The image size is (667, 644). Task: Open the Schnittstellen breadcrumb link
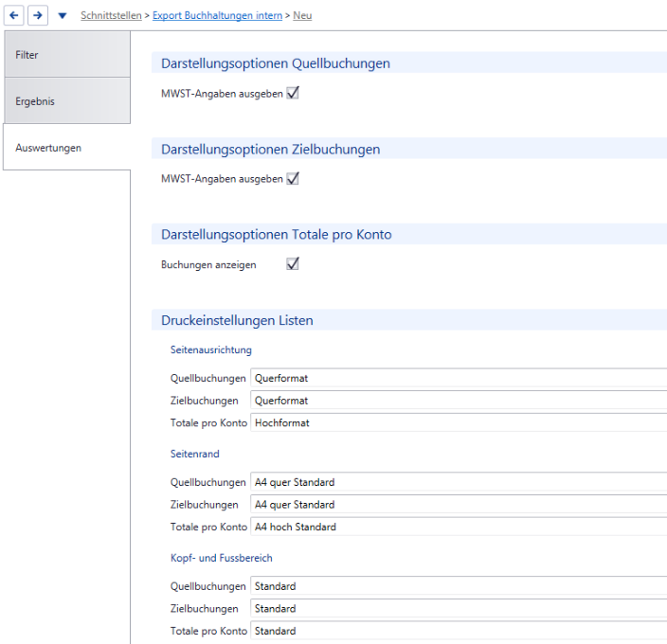[111, 15]
